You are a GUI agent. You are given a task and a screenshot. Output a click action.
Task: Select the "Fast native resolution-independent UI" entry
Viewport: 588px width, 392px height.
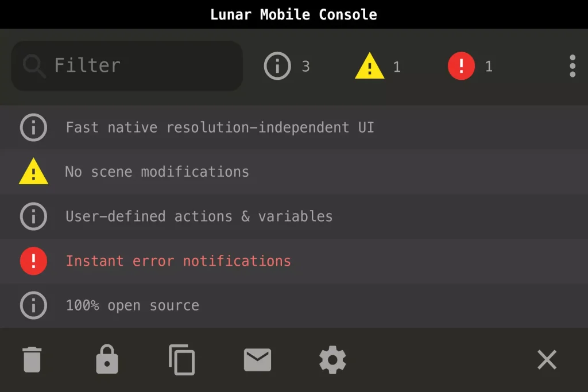(220, 127)
